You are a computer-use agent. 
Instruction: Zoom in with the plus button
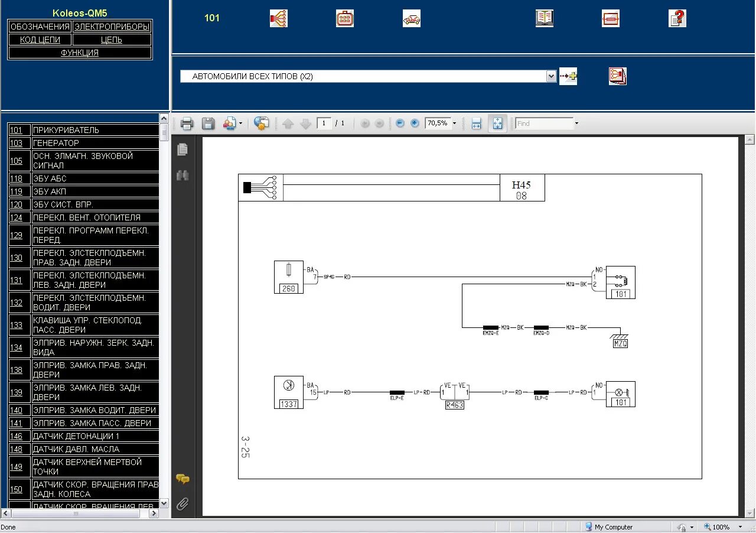415,123
